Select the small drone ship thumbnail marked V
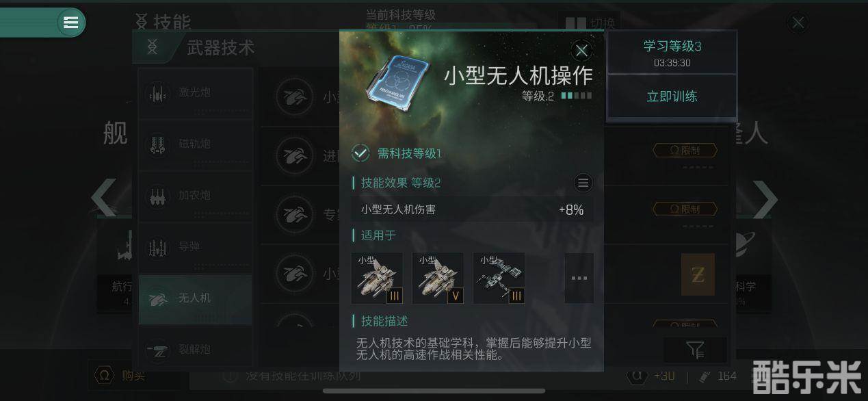 point(438,278)
